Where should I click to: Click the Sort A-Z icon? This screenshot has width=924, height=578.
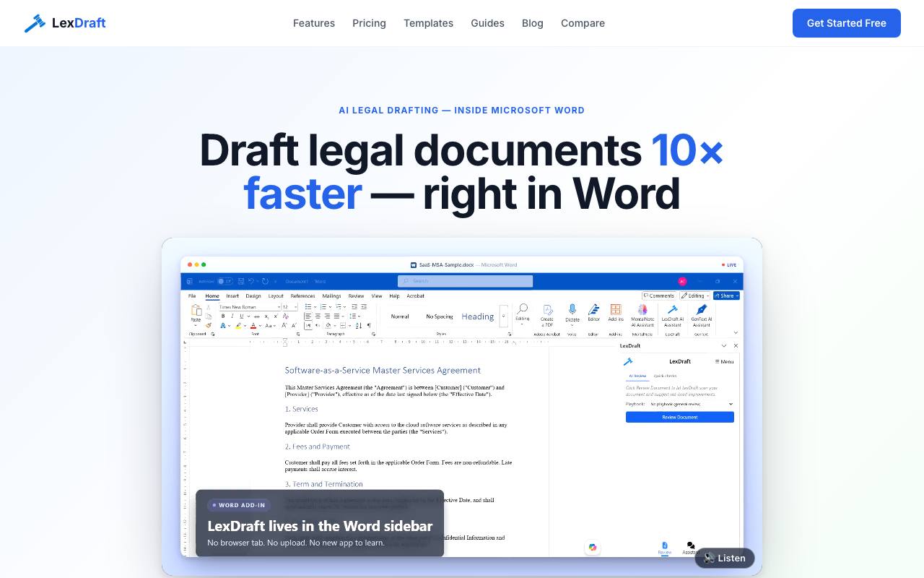359,326
